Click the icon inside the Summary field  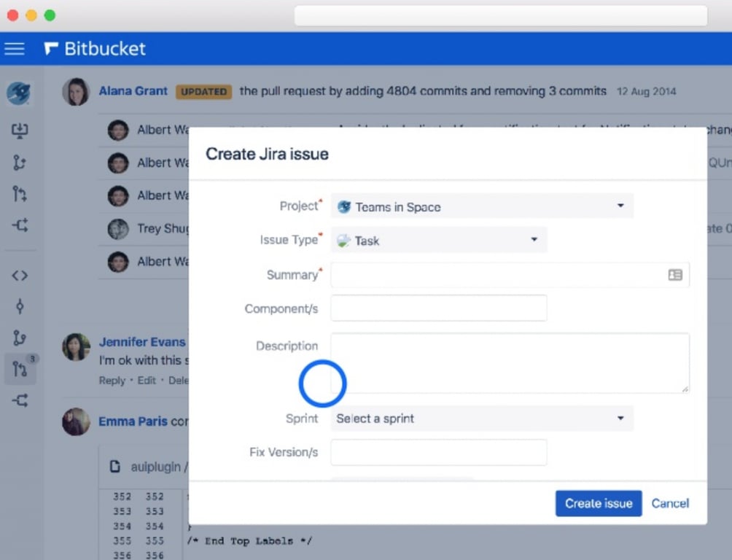tap(675, 275)
